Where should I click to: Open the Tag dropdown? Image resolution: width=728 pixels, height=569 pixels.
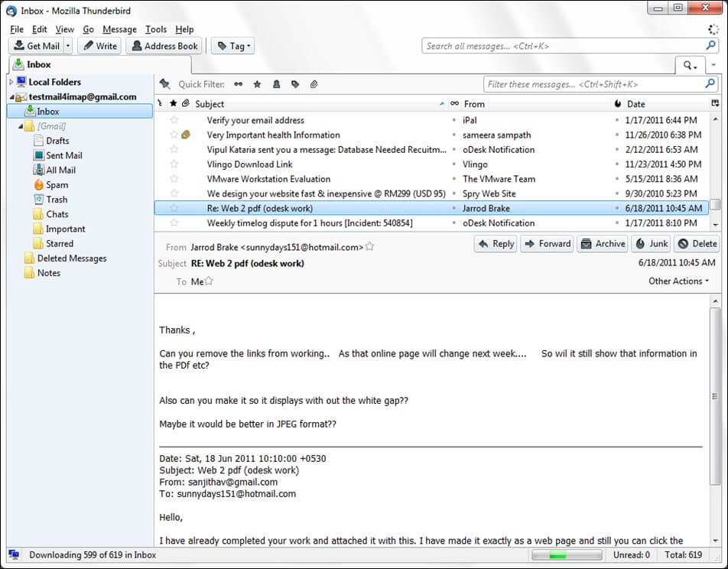coord(233,46)
